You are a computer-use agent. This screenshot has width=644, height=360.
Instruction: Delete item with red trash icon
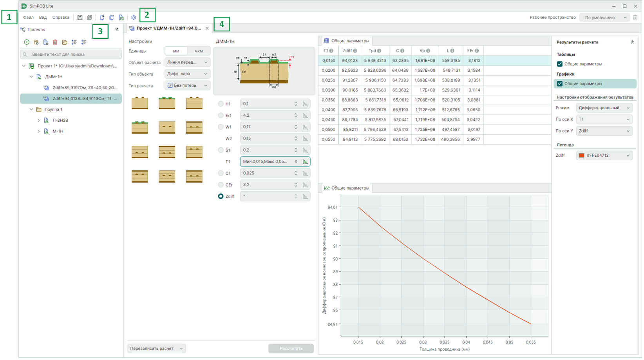[x=55, y=42]
